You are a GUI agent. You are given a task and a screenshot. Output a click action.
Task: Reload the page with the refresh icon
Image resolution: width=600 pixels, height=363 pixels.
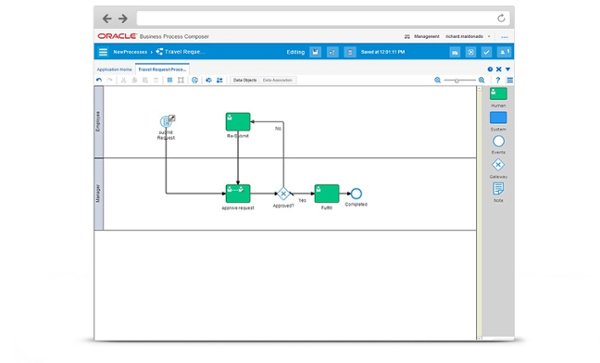click(501, 18)
